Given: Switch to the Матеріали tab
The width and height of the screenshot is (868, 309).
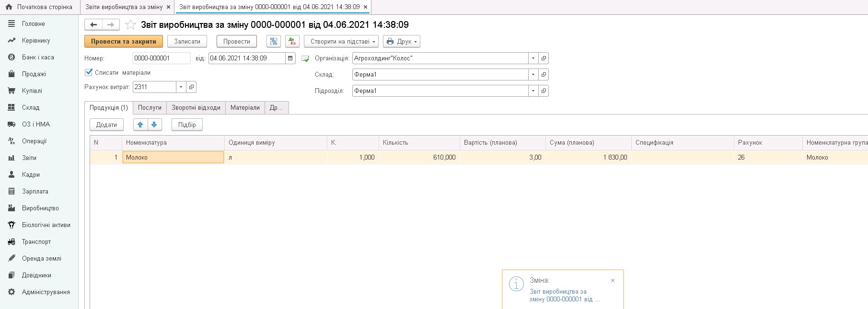Looking at the screenshot, I should [x=245, y=108].
